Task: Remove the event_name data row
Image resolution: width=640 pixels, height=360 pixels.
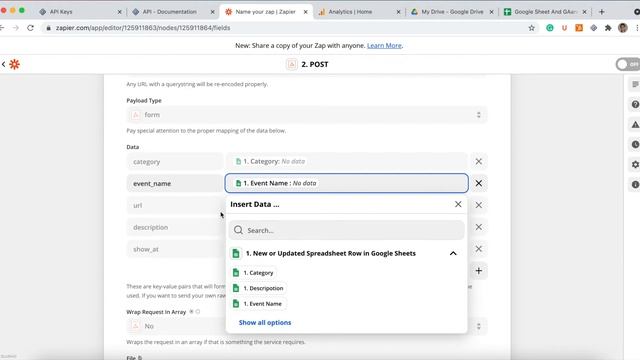Action: point(478,183)
